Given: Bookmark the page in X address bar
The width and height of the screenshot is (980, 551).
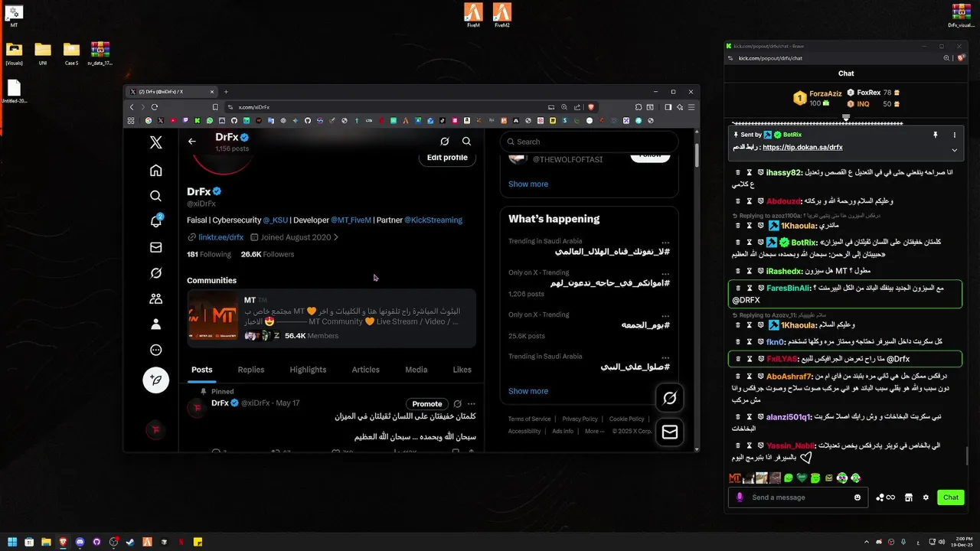Looking at the screenshot, I should 215,107.
